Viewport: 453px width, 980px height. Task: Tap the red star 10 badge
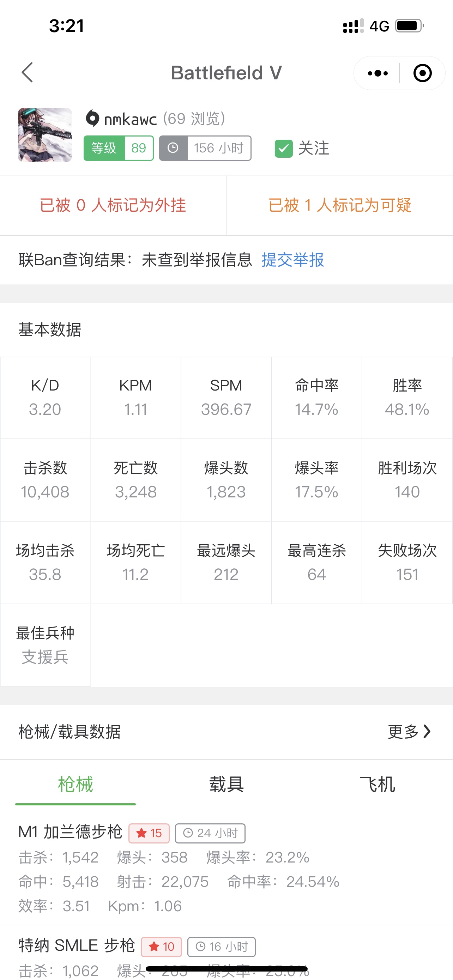[161, 946]
